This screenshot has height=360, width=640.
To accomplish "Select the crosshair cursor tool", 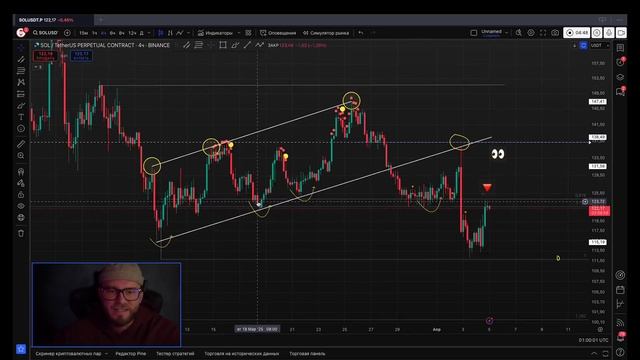I will coord(21,48).
